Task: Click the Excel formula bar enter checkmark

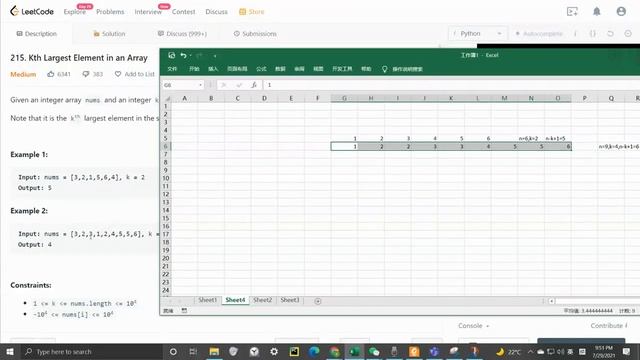Action: tap(239, 85)
